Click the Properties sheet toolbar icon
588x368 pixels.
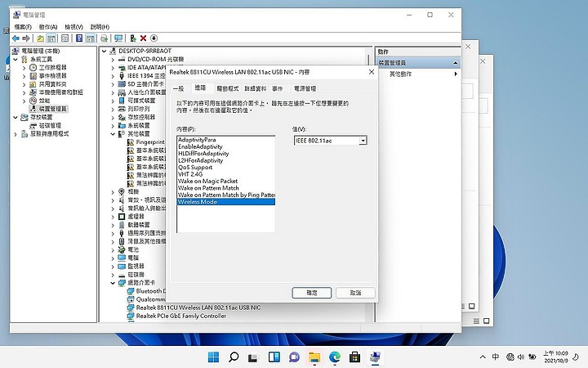(65, 38)
